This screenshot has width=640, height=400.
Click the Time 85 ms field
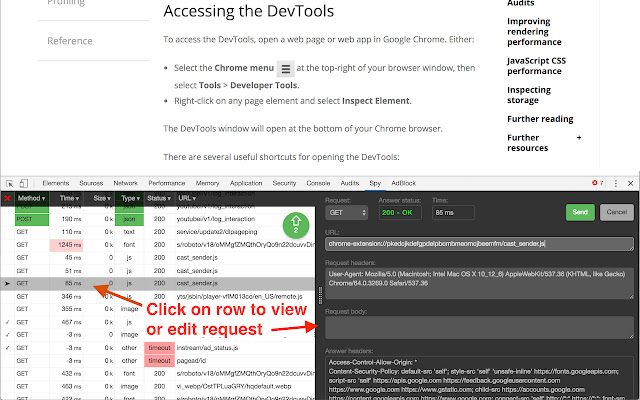click(x=453, y=213)
